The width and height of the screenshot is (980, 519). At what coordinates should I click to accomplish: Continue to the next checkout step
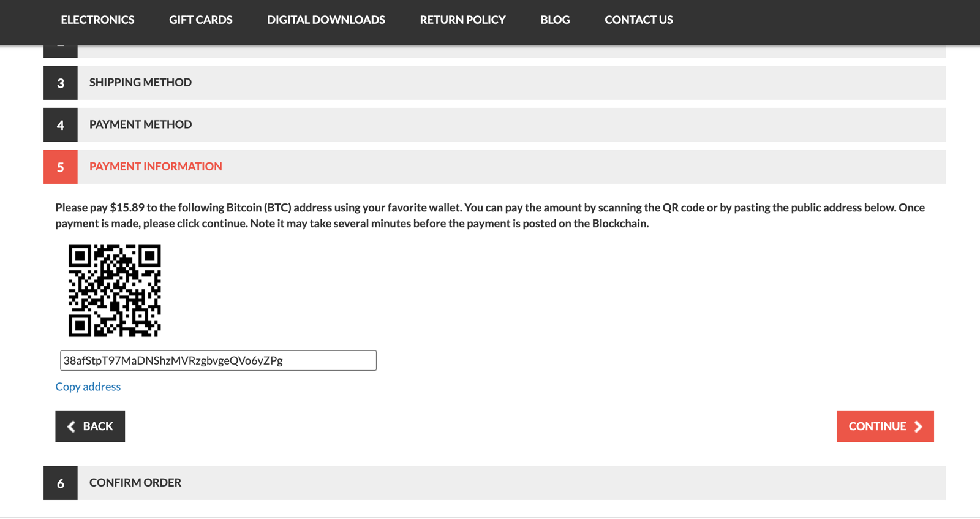coord(885,426)
